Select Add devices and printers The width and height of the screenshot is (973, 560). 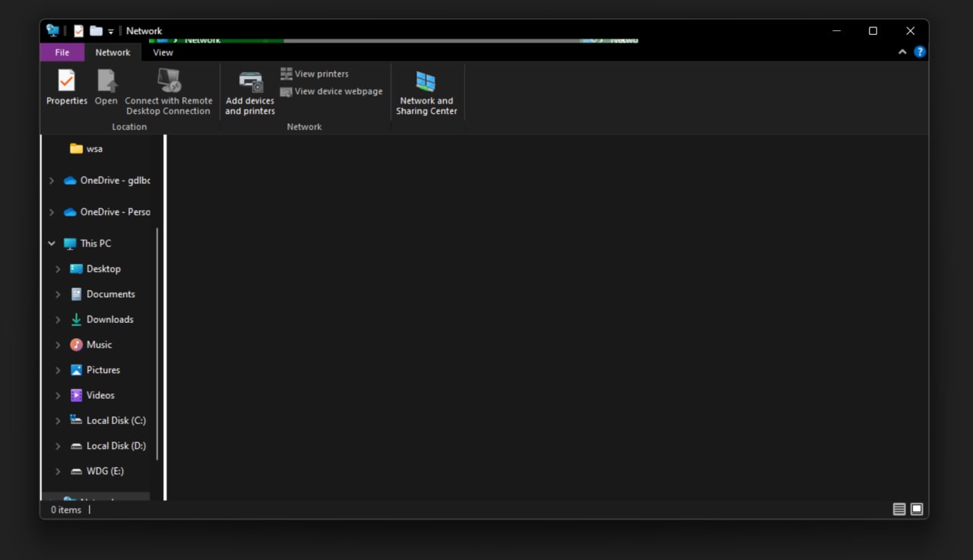[x=250, y=93]
